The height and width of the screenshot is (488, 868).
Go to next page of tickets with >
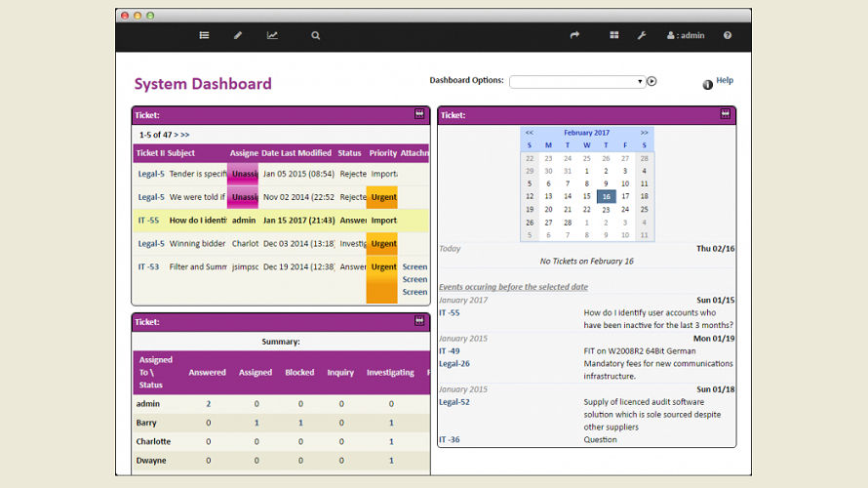tap(176, 135)
